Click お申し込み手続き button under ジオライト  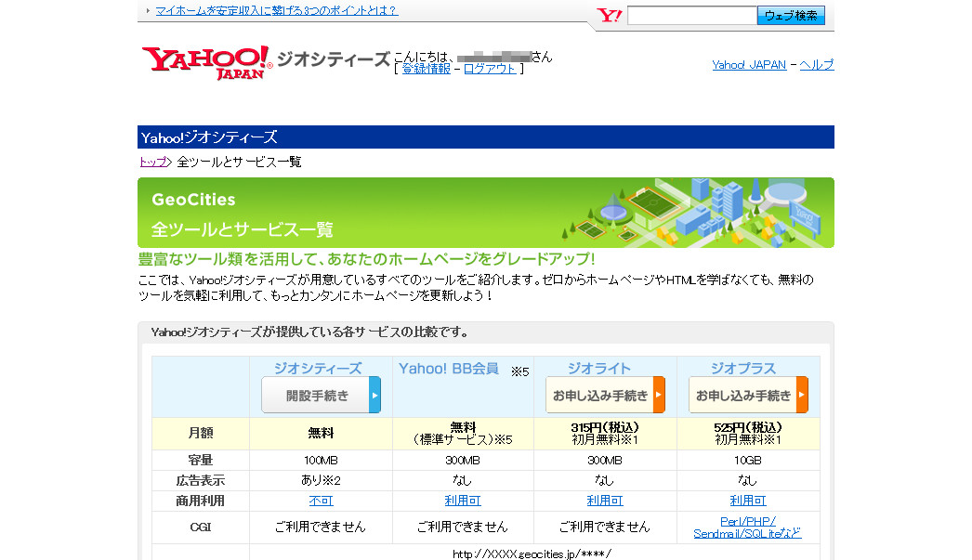[605, 395]
